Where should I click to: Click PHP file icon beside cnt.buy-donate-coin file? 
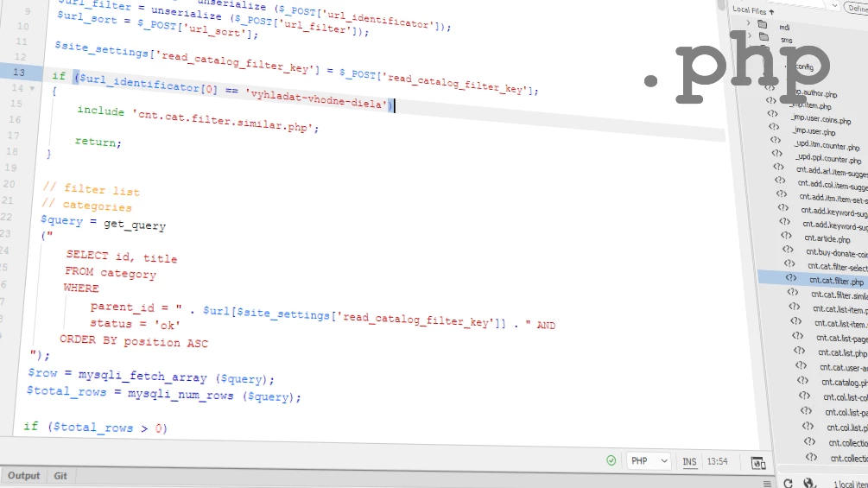click(788, 249)
